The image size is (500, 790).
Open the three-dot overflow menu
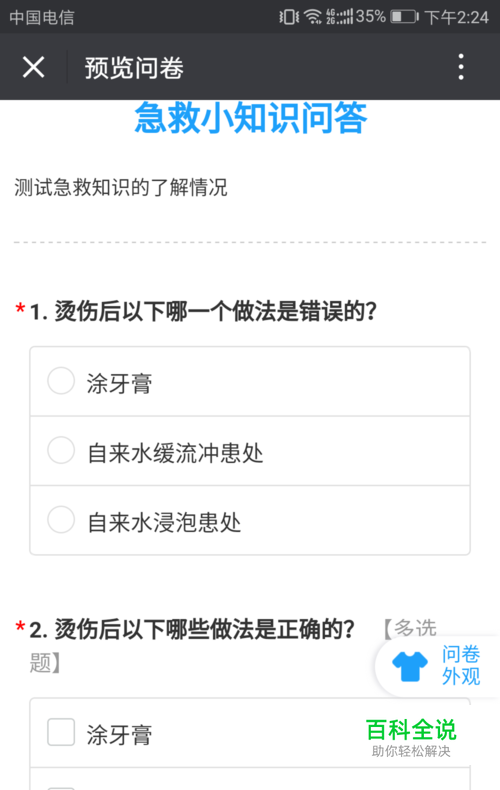pos(461,67)
